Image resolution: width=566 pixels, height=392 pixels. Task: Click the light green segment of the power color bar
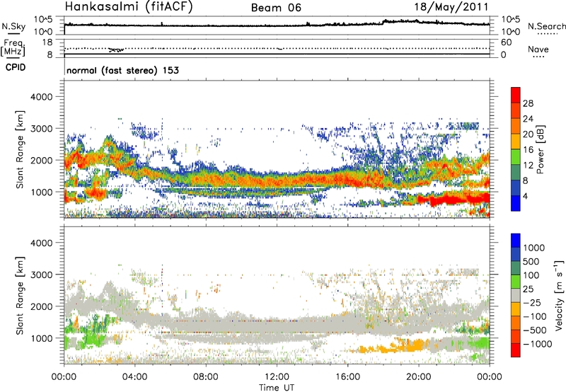point(516,156)
